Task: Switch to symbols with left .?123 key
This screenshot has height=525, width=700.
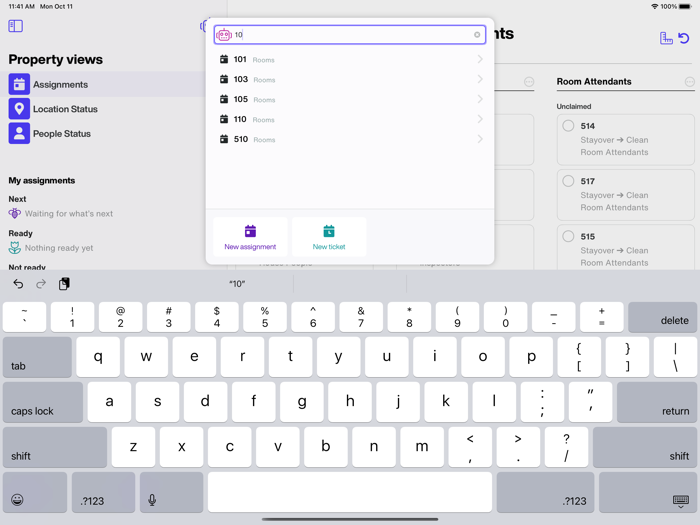Action: click(104, 492)
